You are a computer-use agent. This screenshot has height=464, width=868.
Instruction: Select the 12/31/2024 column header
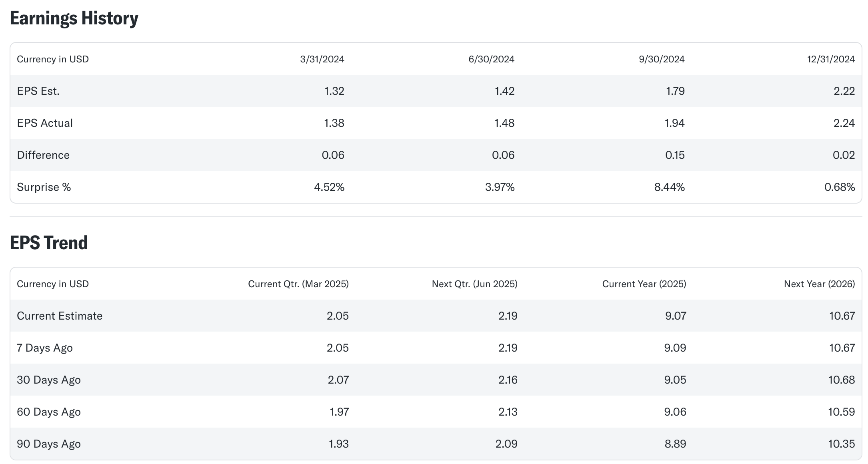[x=831, y=59]
